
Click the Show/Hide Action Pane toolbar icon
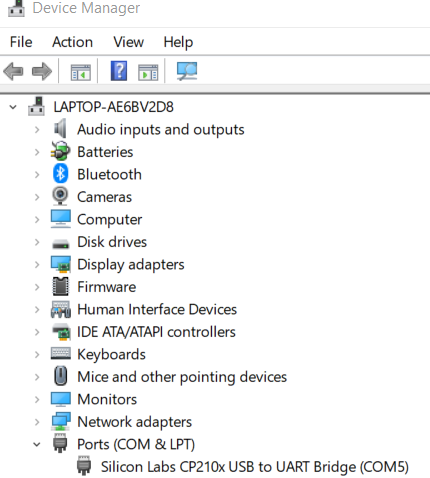148,72
